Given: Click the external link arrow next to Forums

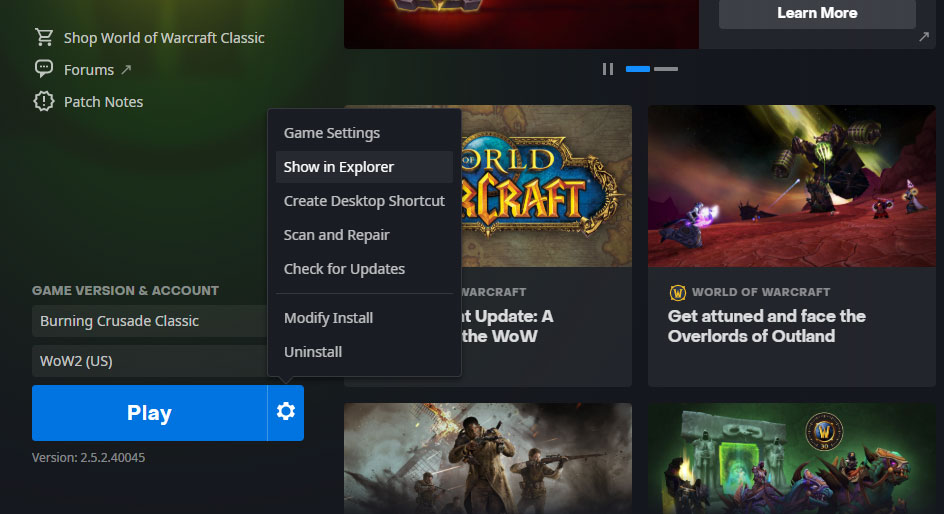Looking at the screenshot, I should coord(126,70).
